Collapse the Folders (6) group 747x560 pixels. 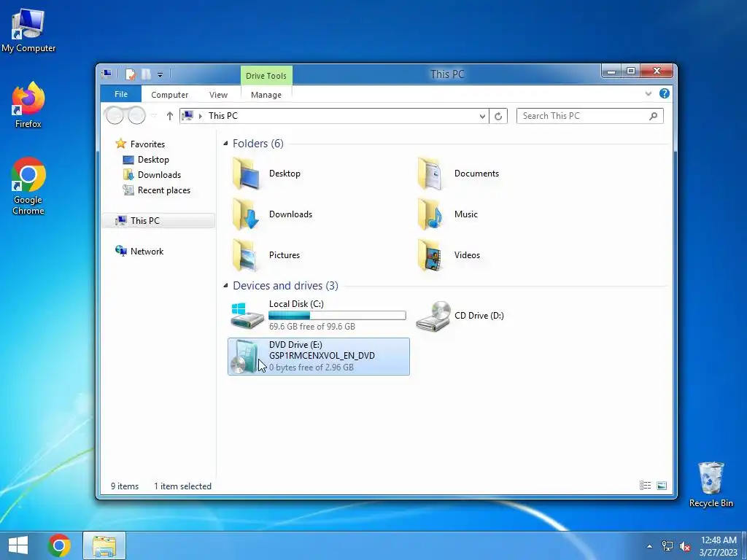coord(225,144)
